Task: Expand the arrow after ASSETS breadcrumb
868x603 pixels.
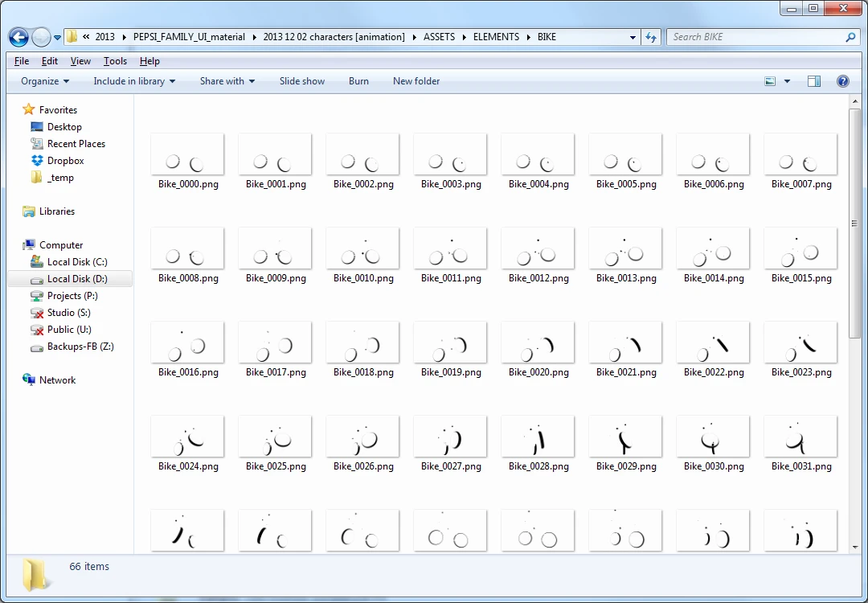Action: pyautogui.click(x=464, y=37)
